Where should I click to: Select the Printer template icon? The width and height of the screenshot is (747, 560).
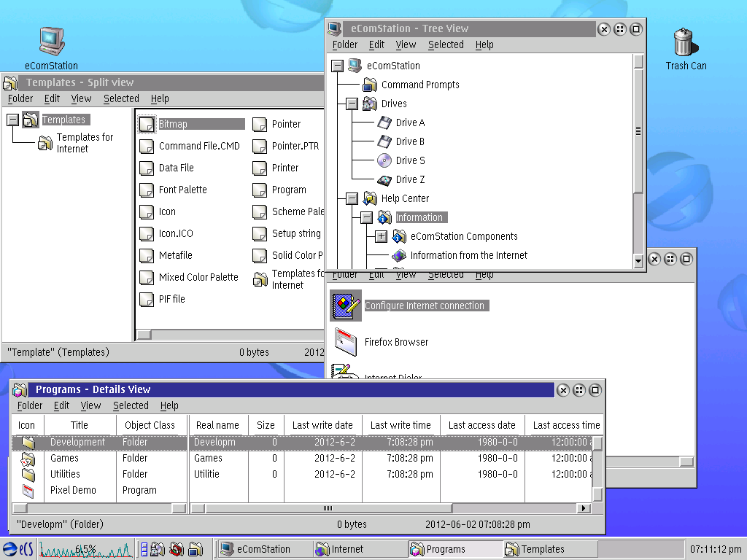pyautogui.click(x=260, y=168)
